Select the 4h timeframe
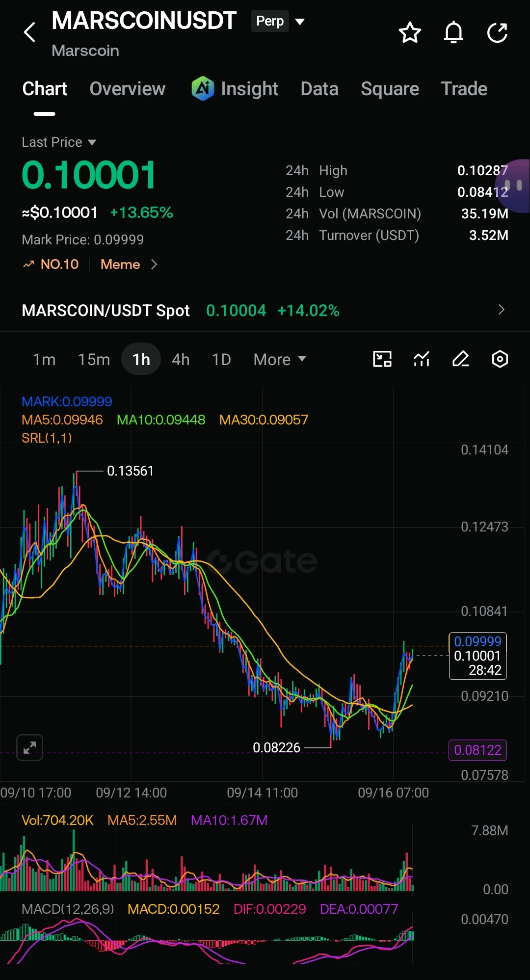The width and height of the screenshot is (530, 980). tap(181, 360)
